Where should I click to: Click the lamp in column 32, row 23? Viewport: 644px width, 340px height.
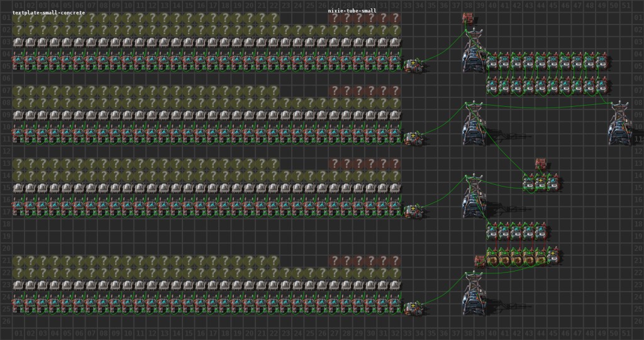pyautogui.click(x=394, y=285)
